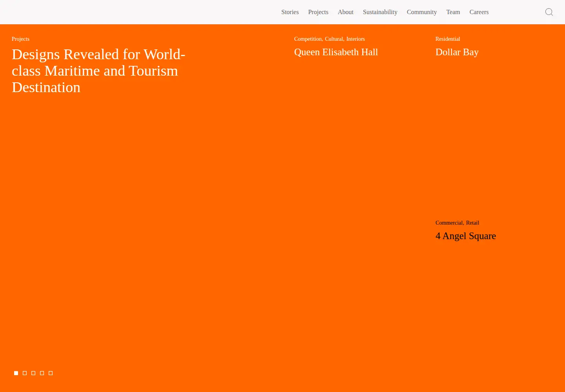Jump to the third carousel slide indicator

[33, 373]
